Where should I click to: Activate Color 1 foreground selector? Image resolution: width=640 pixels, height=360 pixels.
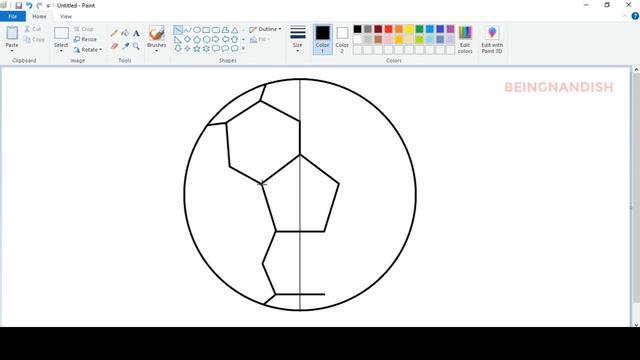(x=322, y=39)
